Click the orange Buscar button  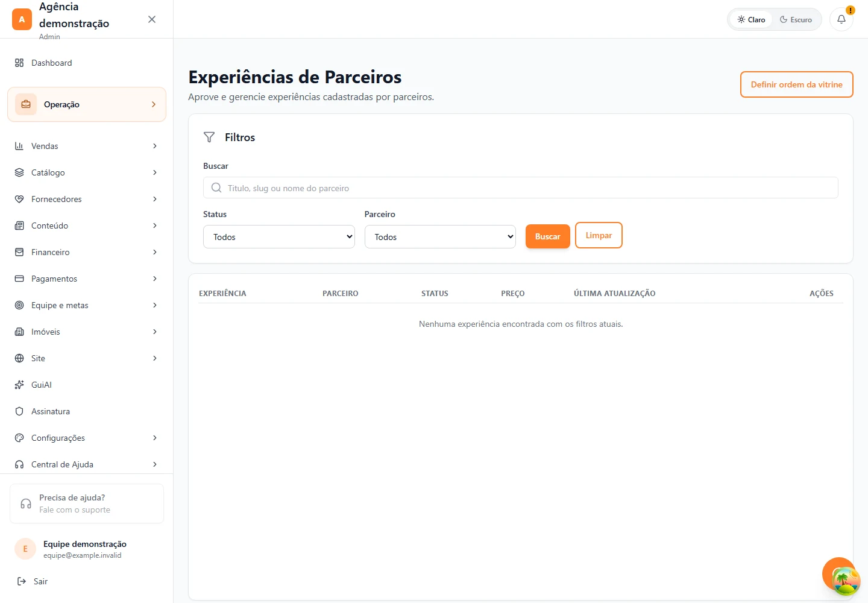[x=547, y=236]
